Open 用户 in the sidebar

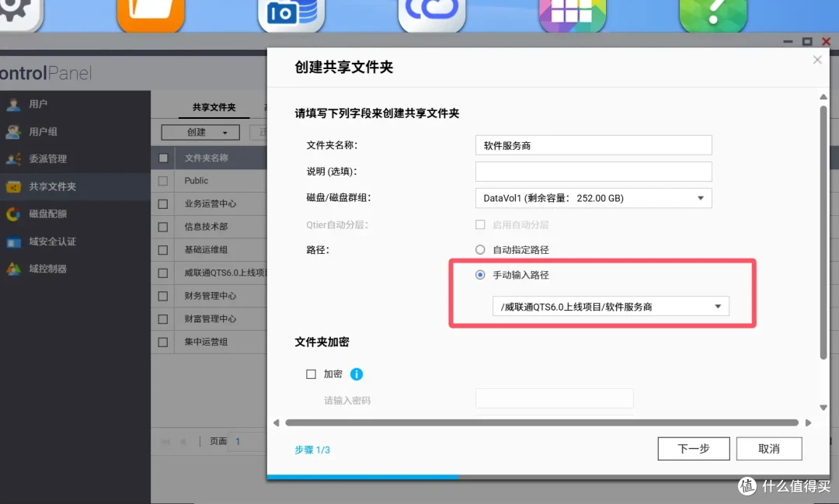pos(75,104)
